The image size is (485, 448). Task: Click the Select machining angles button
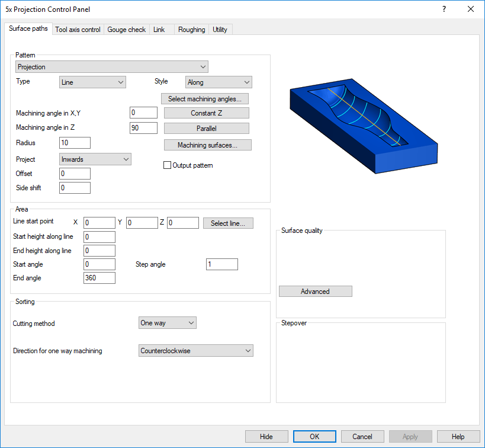(x=205, y=99)
